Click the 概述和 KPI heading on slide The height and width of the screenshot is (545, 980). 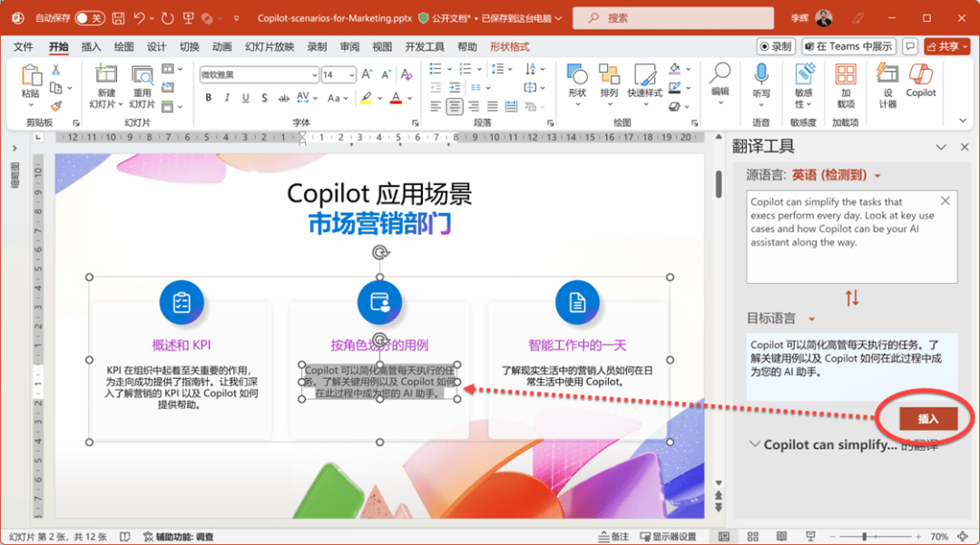pos(181,345)
